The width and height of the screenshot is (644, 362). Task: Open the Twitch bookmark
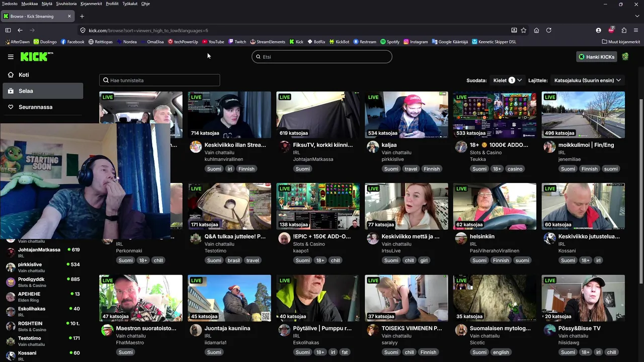pyautogui.click(x=237, y=42)
